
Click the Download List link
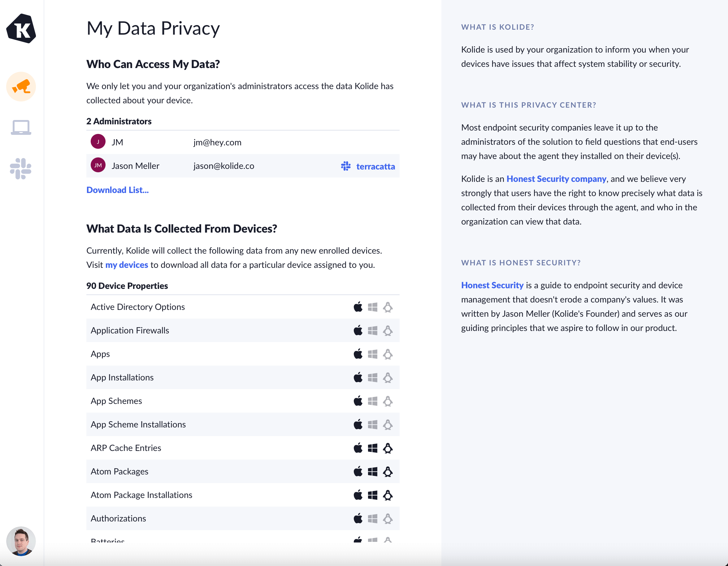[117, 190]
